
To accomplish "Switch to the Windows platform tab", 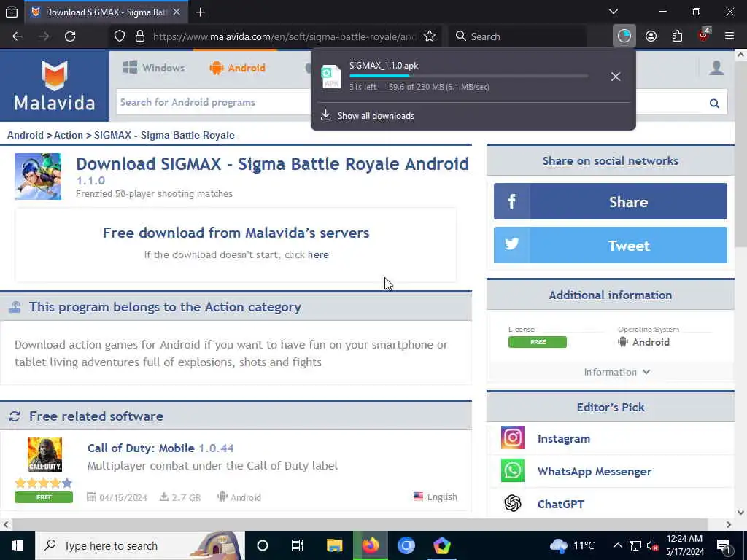I will coord(153,68).
